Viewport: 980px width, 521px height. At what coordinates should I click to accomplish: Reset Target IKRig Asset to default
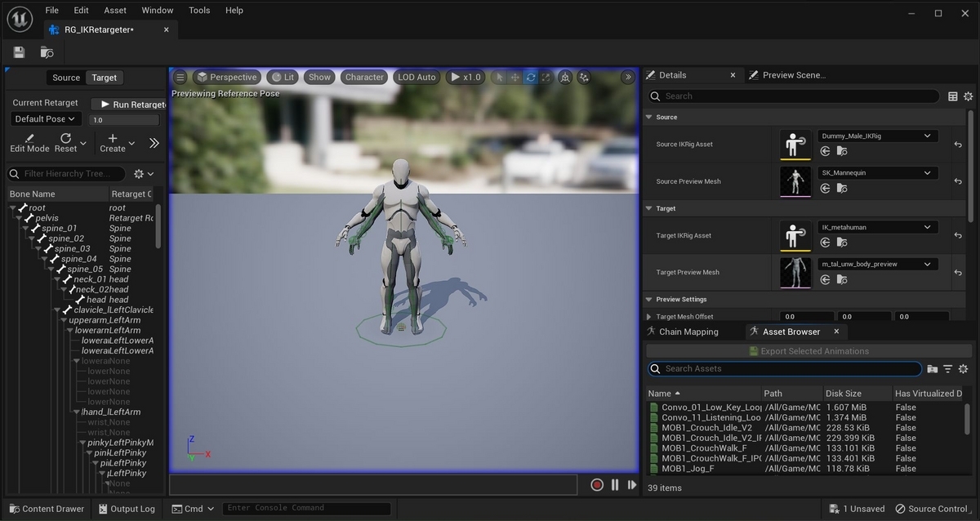click(x=958, y=235)
